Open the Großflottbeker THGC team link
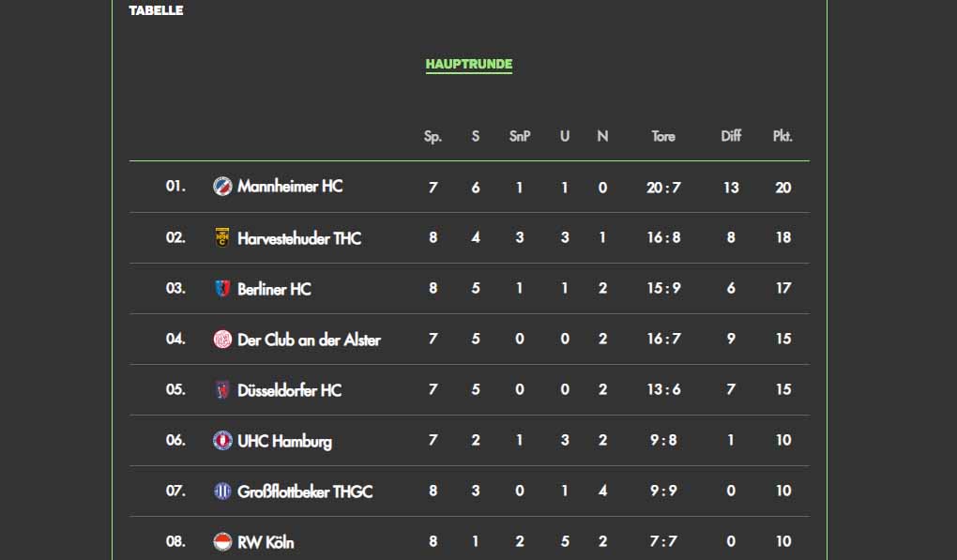This screenshot has width=957, height=560. pos(306,491)
